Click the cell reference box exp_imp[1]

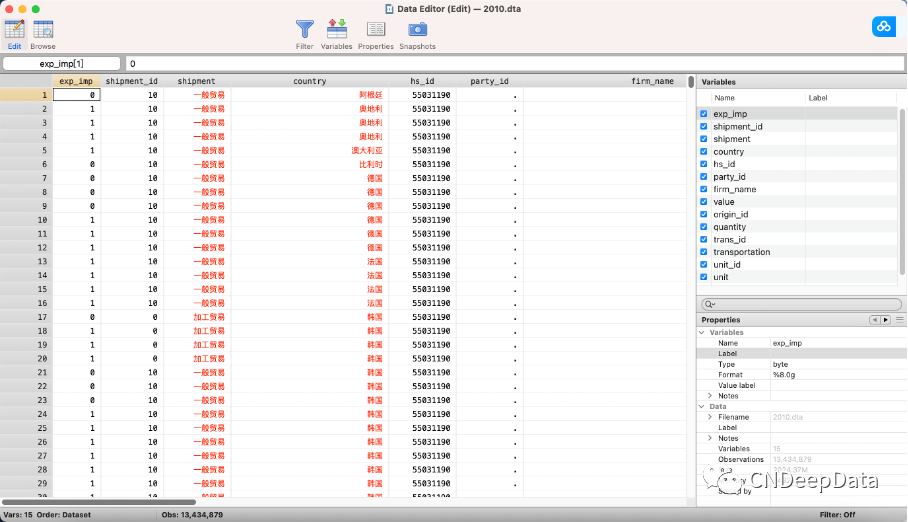coord(61,64)
